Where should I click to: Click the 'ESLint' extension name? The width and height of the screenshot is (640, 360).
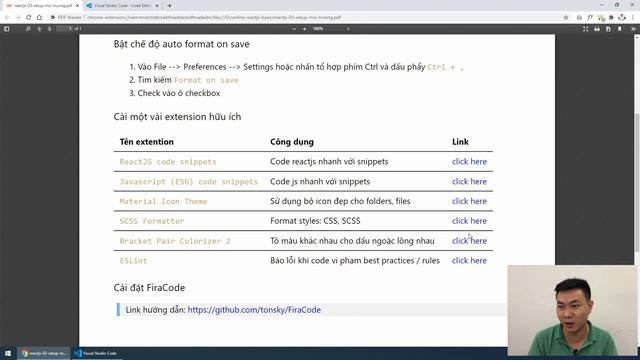tap(133, 260)
